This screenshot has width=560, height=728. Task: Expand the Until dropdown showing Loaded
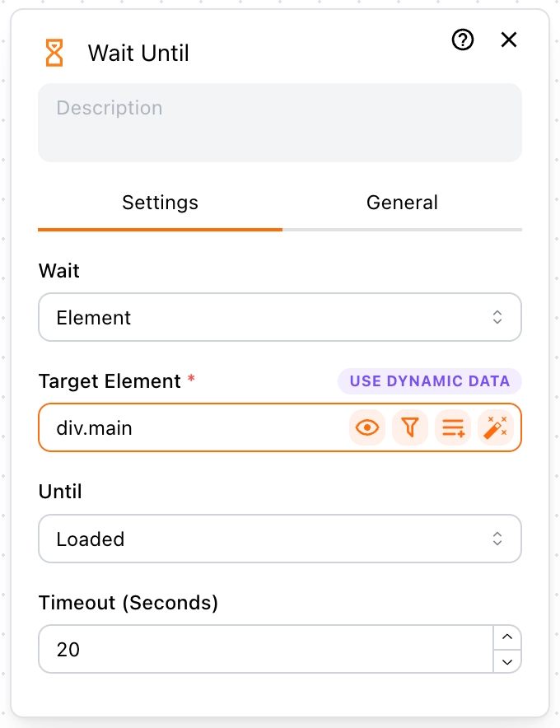(x=280, y=539)
